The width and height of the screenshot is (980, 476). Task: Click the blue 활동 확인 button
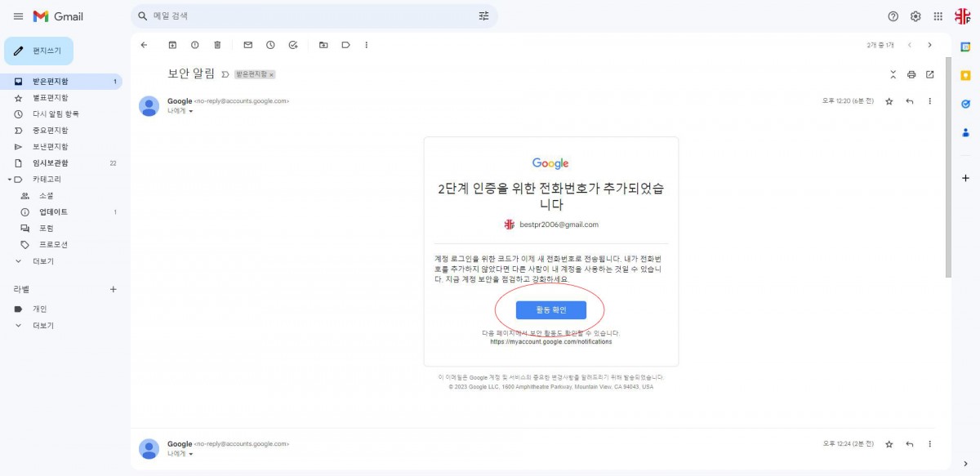coord(550,309)
